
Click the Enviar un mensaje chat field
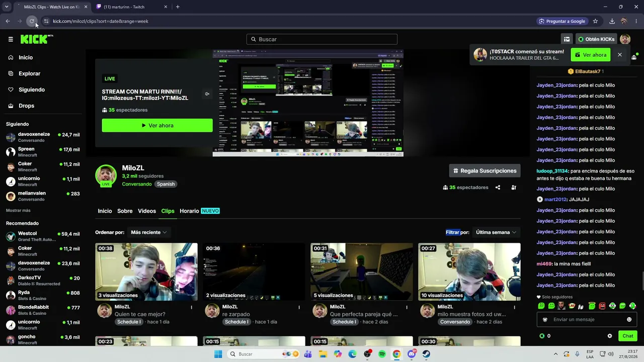click(587, 319)
